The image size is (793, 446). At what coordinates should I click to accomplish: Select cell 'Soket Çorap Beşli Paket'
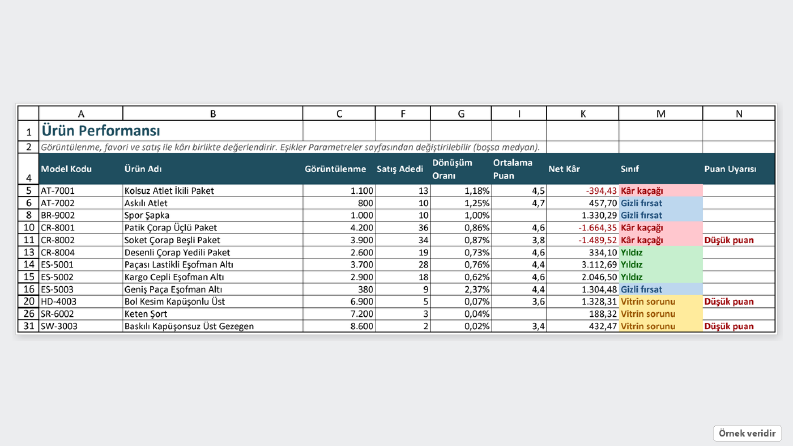tap(213, 240)
